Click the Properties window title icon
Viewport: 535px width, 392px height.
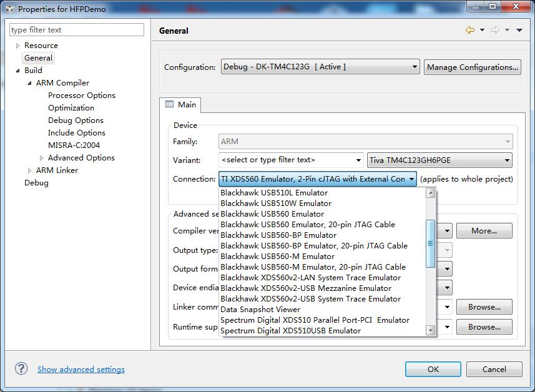(10, 9)
